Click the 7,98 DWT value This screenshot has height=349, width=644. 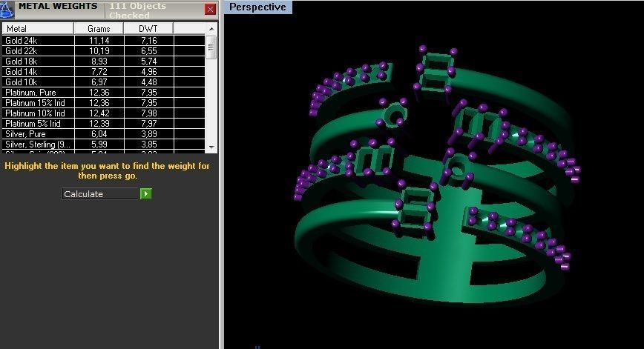coord(148,113)
